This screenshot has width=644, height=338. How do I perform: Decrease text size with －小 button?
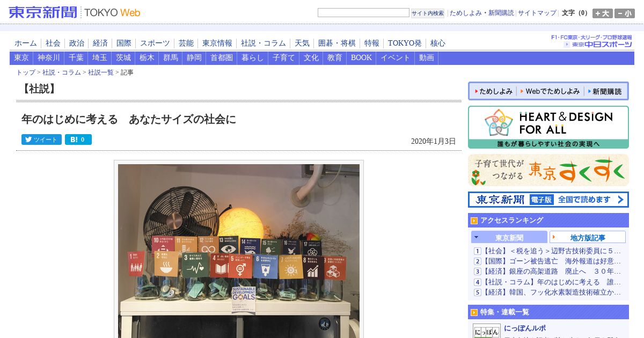(625, 13)
